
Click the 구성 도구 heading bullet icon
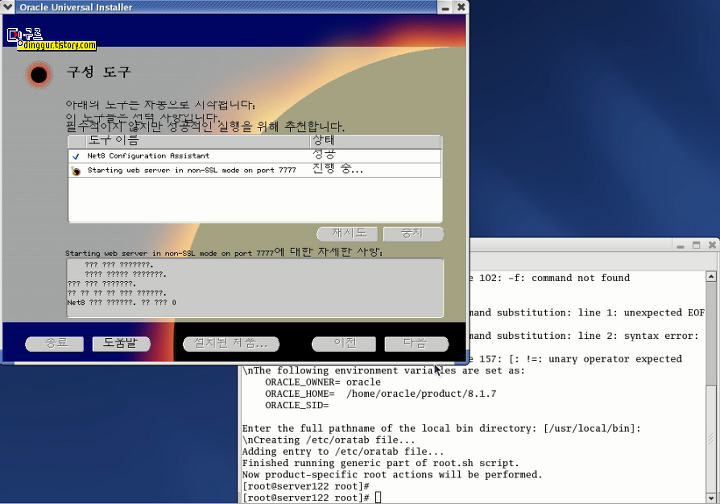39,74
